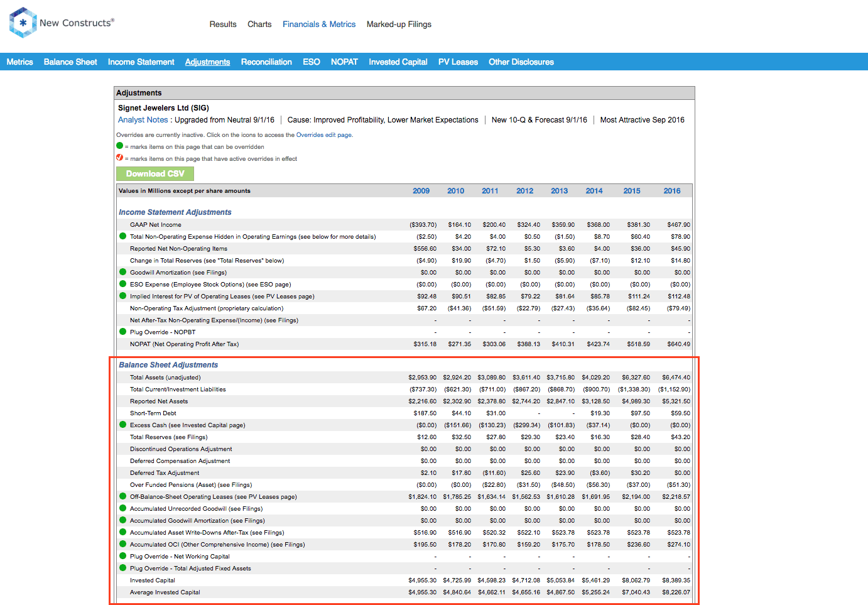The width and height of the screenshot is (868, 605).
Task: Click the 2011 column header
Action: pos(490,191)
